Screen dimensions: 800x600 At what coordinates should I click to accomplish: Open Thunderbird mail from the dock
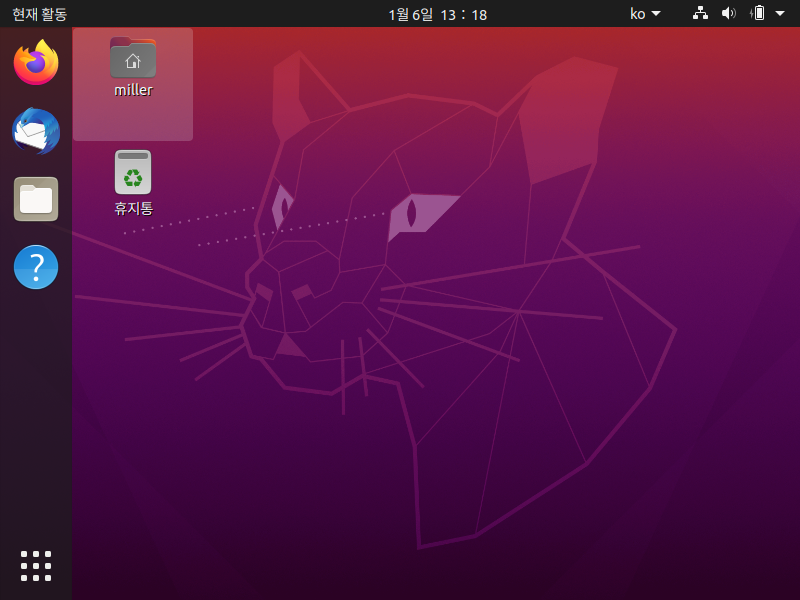point(36,131)
